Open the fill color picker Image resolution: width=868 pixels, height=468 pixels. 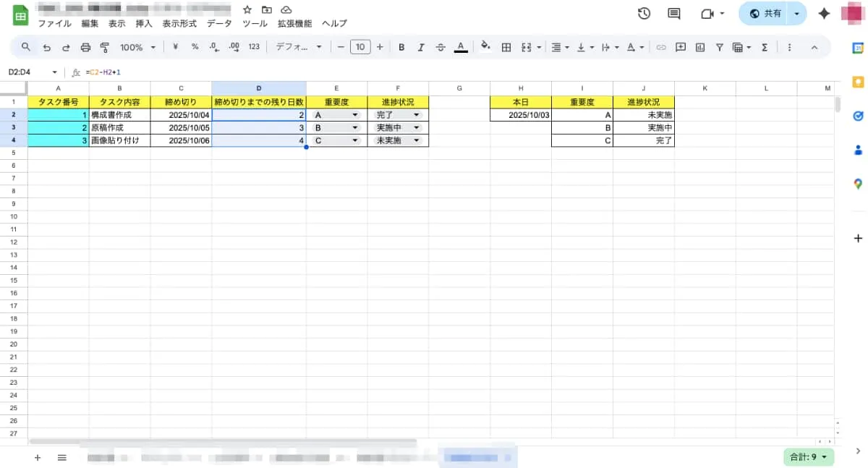(x=485, y=48)
